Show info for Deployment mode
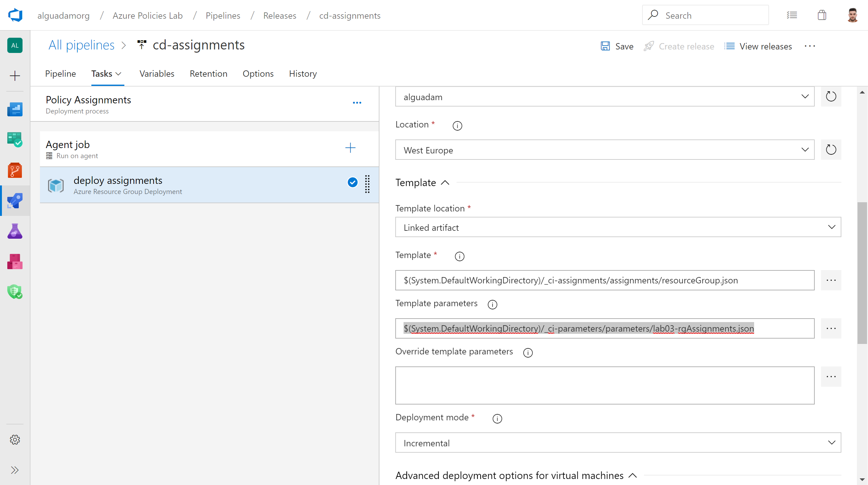The image size is (868, 485). (497, 418)
